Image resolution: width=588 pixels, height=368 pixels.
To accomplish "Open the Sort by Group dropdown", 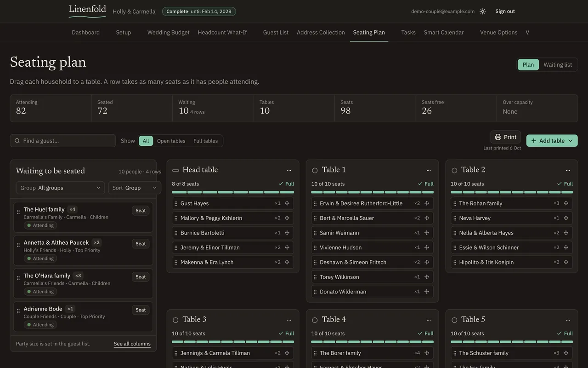I will (x=135, y=188).
